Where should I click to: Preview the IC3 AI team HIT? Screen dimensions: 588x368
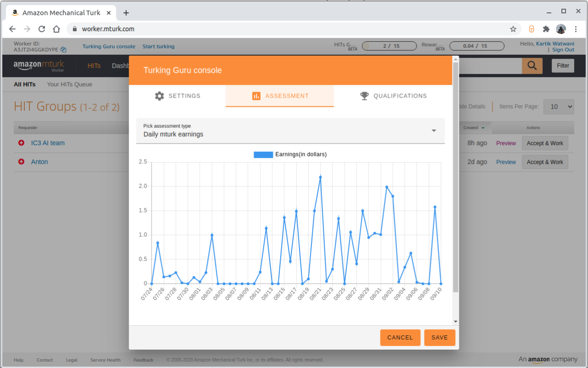pyautogui.click(x=506, y=143)
